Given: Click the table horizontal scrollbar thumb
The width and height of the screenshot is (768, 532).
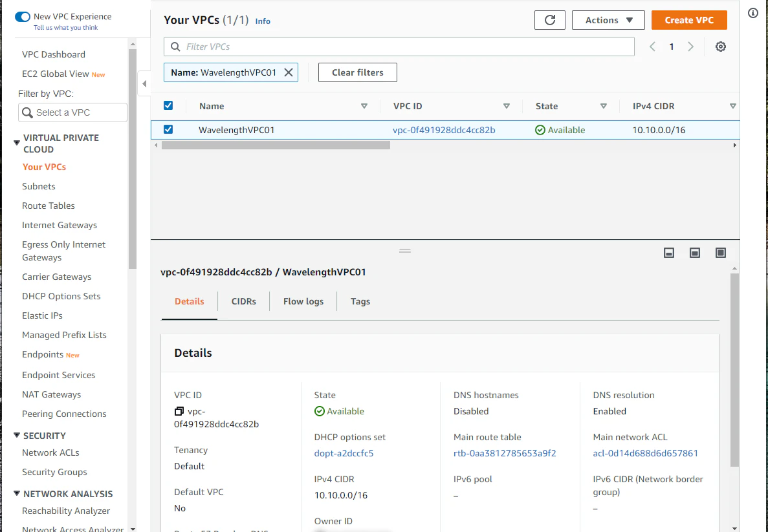Looking at the screenshot, I should click(x=276, y=145).
